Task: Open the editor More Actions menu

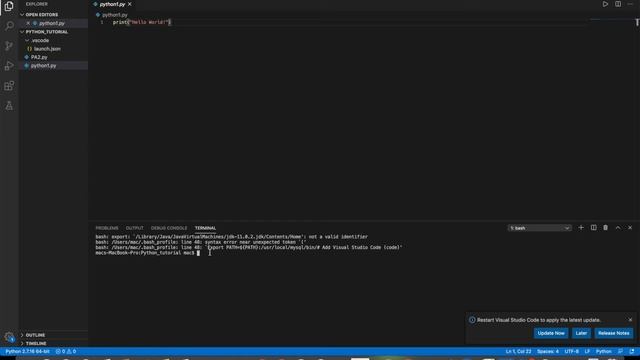Action: click(630, 4)
